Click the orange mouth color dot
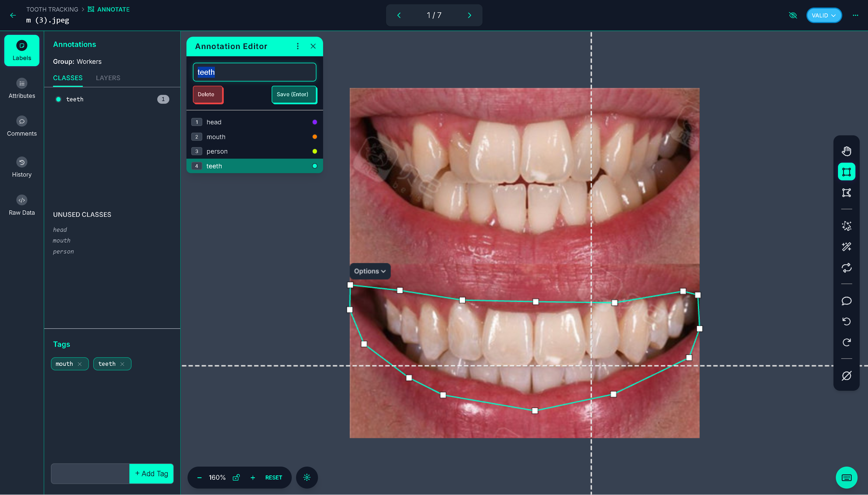 pyautogui.click(x=315, y=137)
